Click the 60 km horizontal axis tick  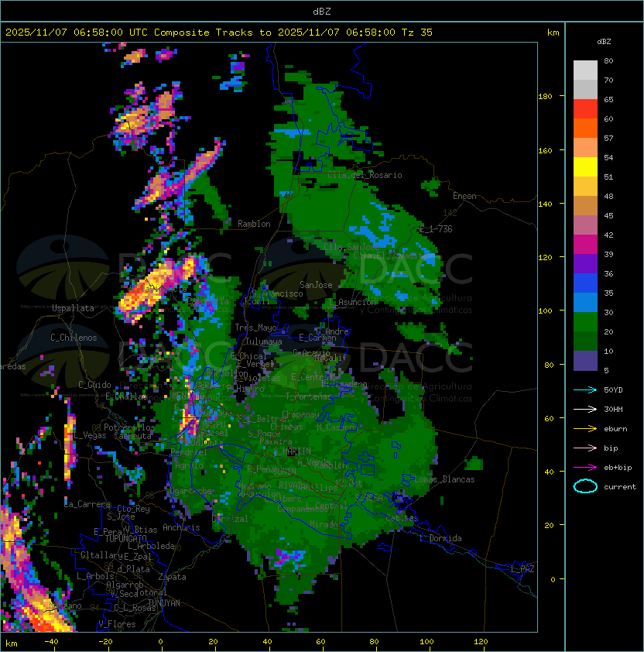[320, 642]
